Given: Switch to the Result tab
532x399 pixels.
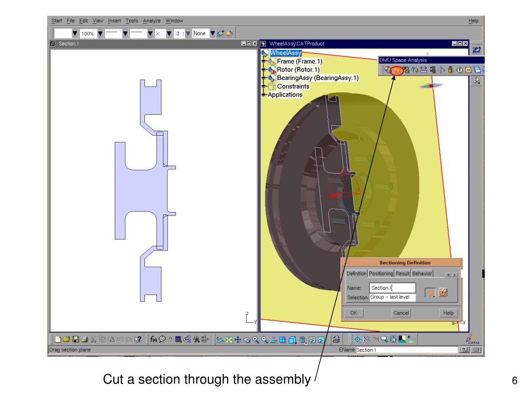Looking at the screenshot, I should [403, 273].
